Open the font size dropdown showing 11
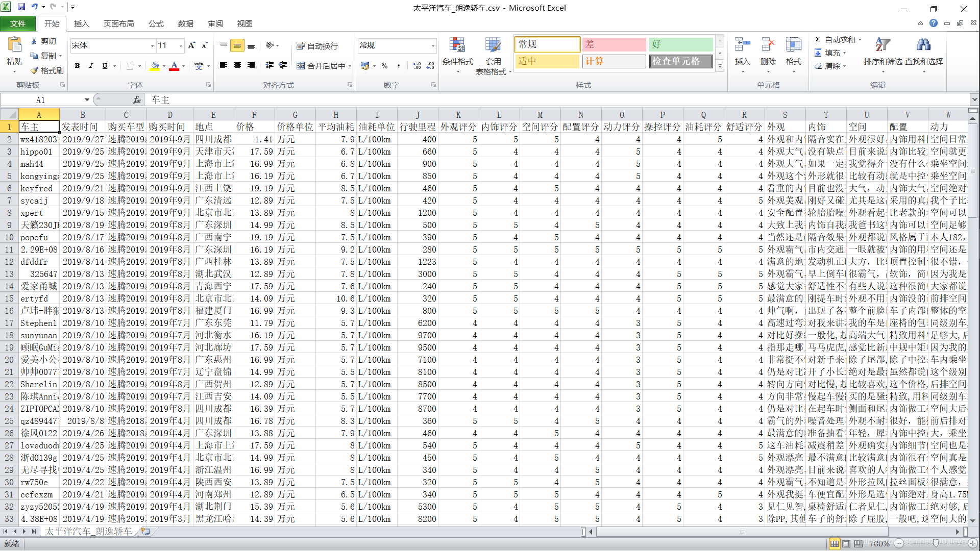The height and width of the screenshot is (551, 980). coord(181,46)
